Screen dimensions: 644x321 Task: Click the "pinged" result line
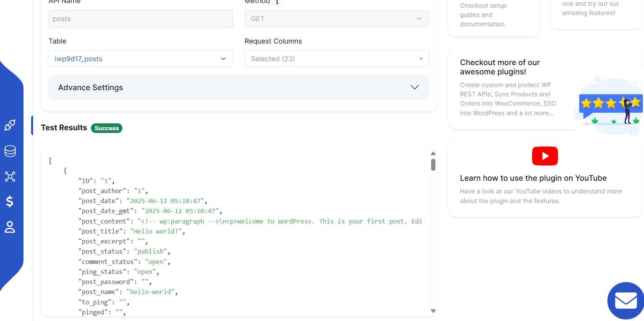[x=102, y=312]
